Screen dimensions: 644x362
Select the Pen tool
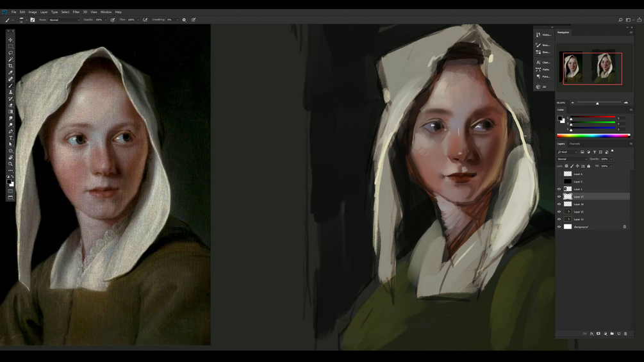click(x=11, y=131)
